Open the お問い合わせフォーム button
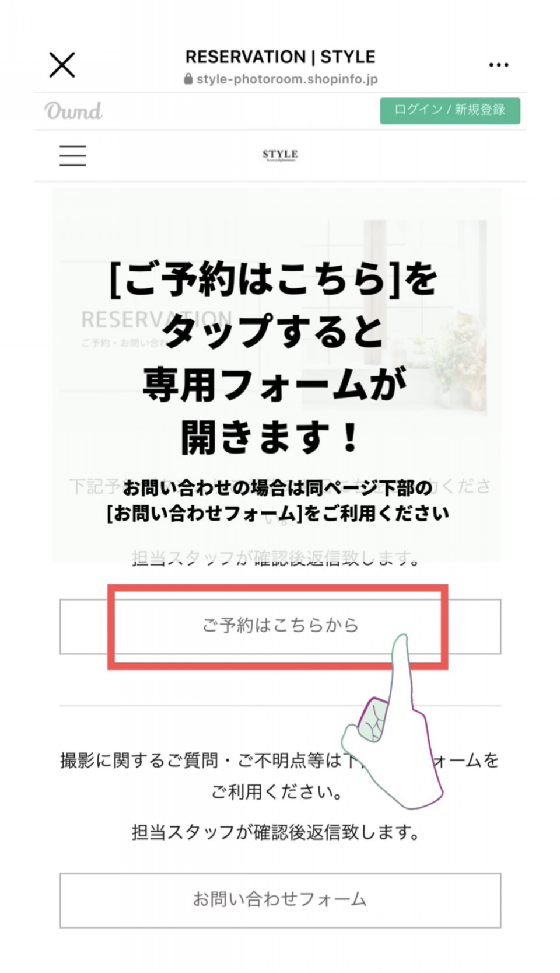This screenshot has width=560, height=973. click(280, 900)
